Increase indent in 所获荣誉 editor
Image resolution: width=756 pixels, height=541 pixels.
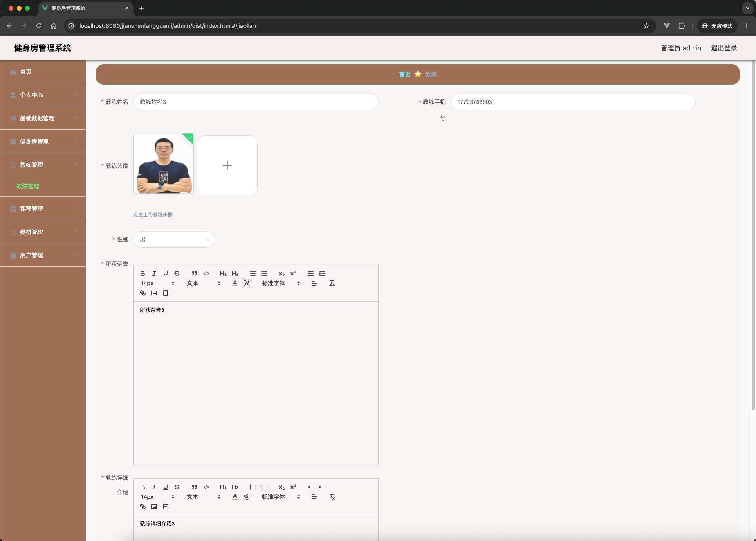pos(322,273)
